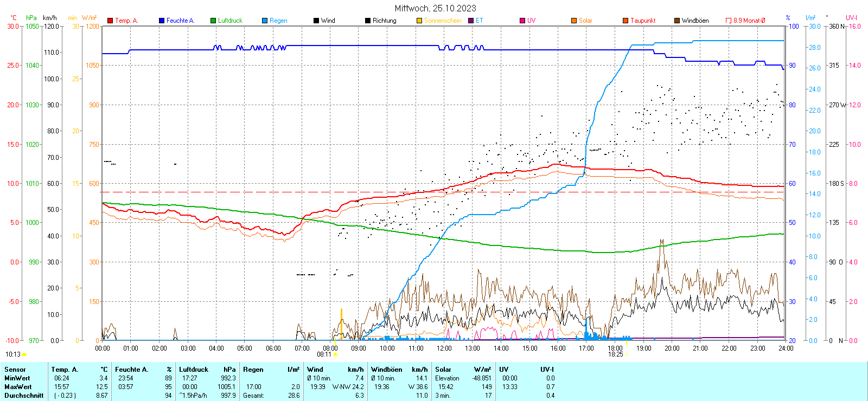Click the MaxWert row label
This screenshot has width=868, height=401.
(x=18, y=387)
